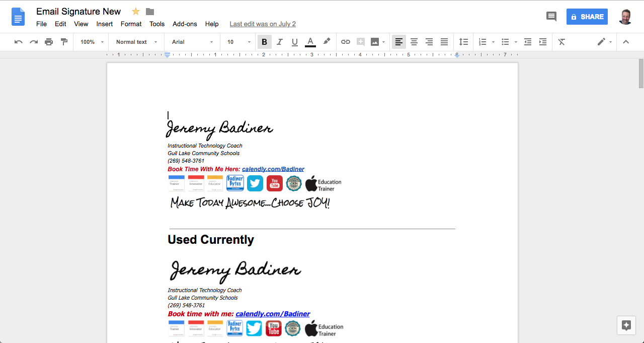The image size is (644, 343).
Task: Open the Arial font dropdown
Action: (193, 42)
